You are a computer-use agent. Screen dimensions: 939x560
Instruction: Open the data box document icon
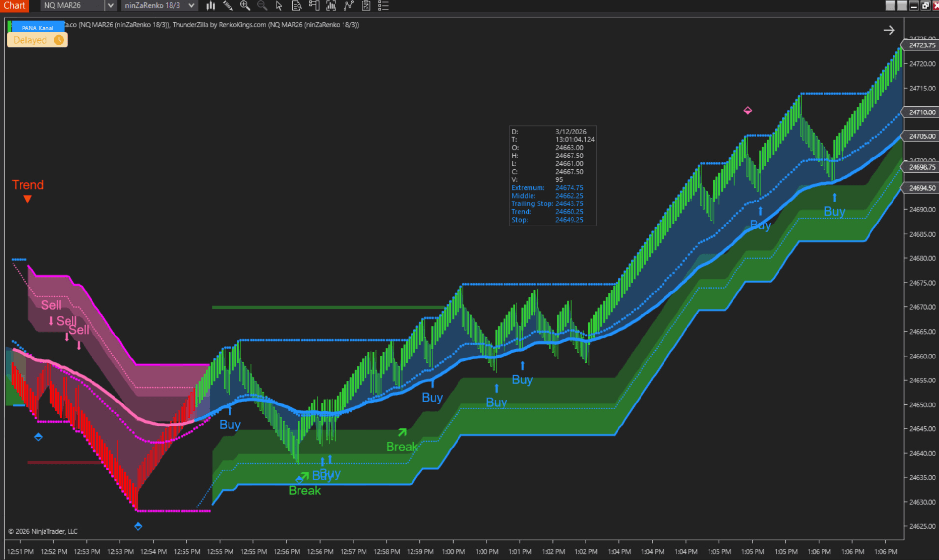pos(296,6)
